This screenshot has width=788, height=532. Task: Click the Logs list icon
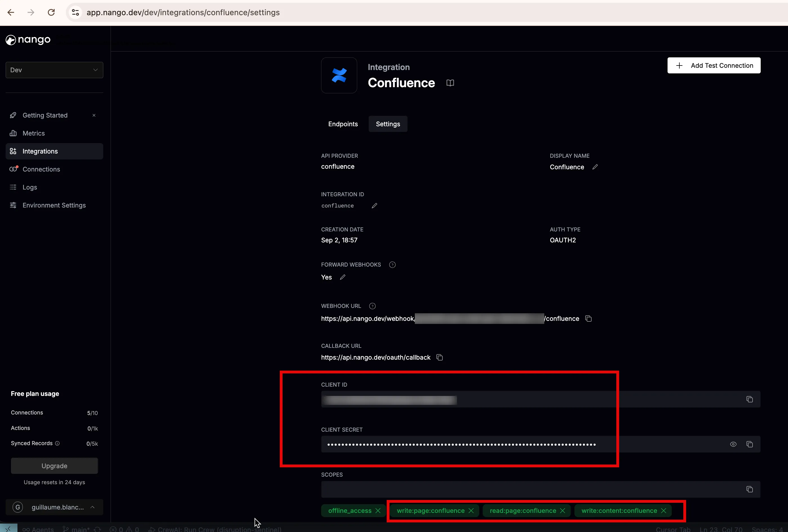pyautogui.click(x=13, y=187)
